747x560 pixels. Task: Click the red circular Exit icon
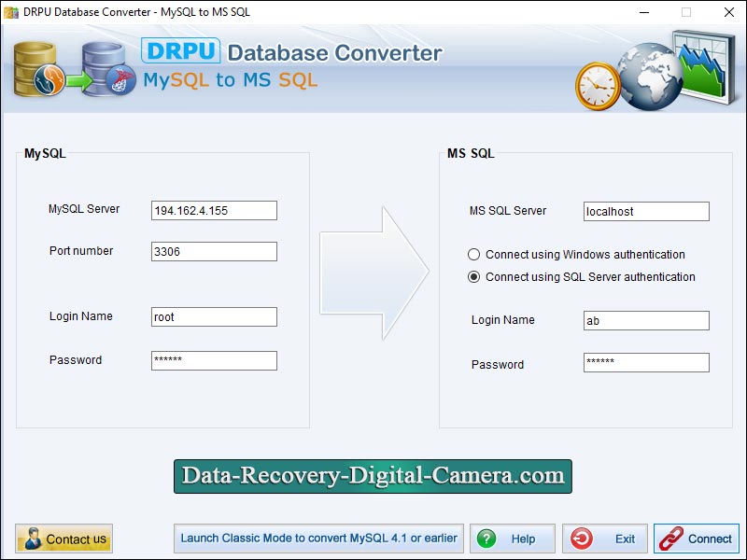(x=581, y=539)
